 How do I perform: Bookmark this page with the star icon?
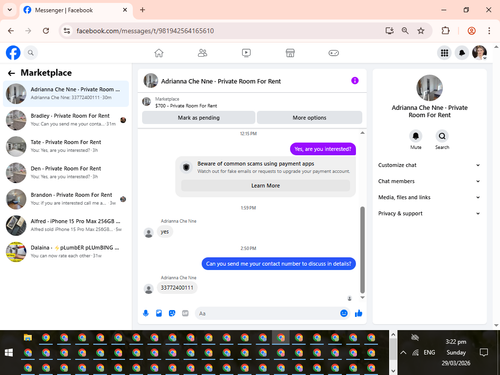(x=421, y=31)
